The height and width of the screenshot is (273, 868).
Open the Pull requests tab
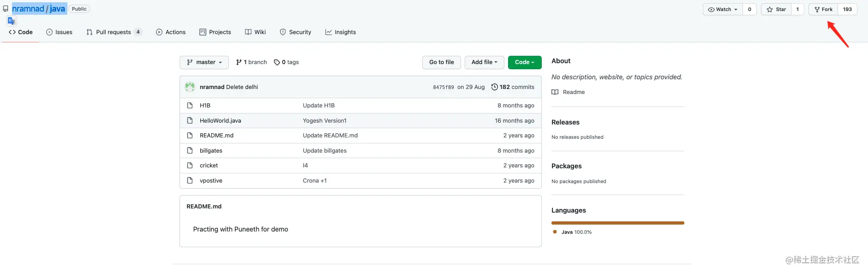point(114,32)
